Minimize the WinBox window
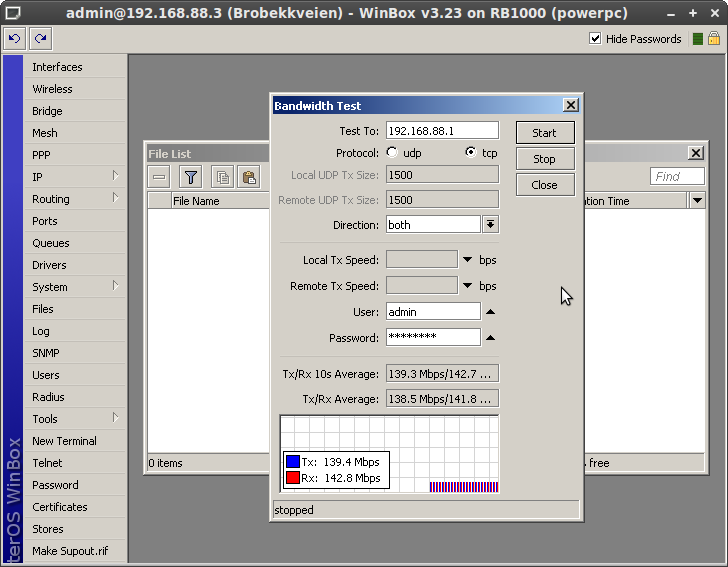 coord(670,14)
